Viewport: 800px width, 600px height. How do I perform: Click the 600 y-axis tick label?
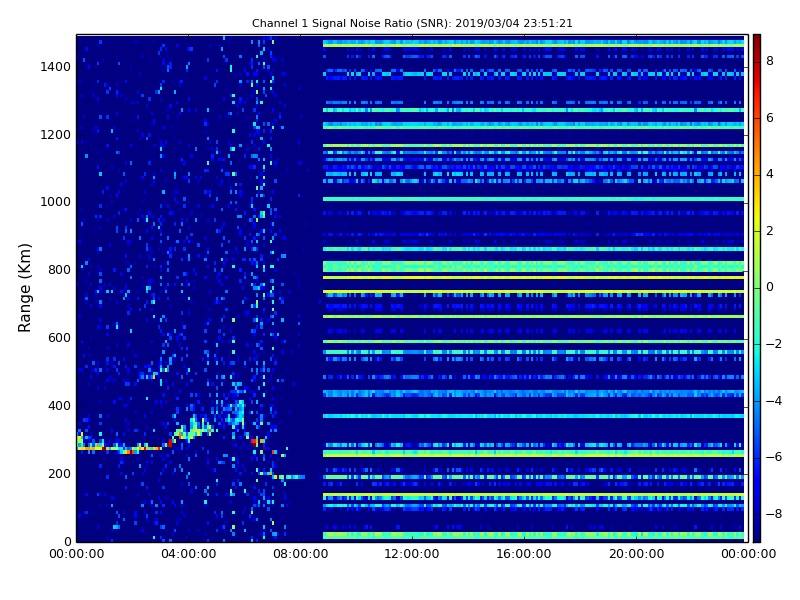tap(59, 338)
